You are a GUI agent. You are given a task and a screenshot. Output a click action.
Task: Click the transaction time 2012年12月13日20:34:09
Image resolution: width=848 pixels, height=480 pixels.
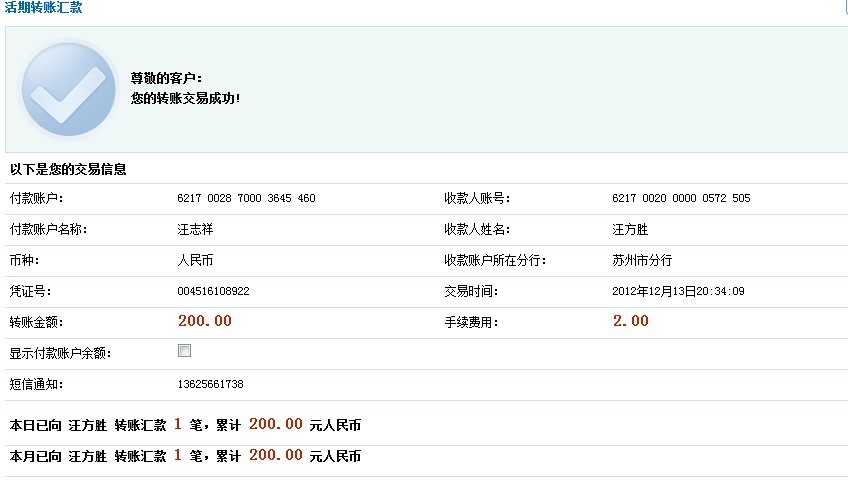(678, 292)
